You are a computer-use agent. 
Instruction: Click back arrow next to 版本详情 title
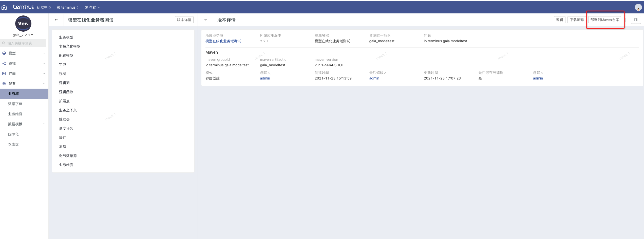pyautogui.click(x=206, y=20)
